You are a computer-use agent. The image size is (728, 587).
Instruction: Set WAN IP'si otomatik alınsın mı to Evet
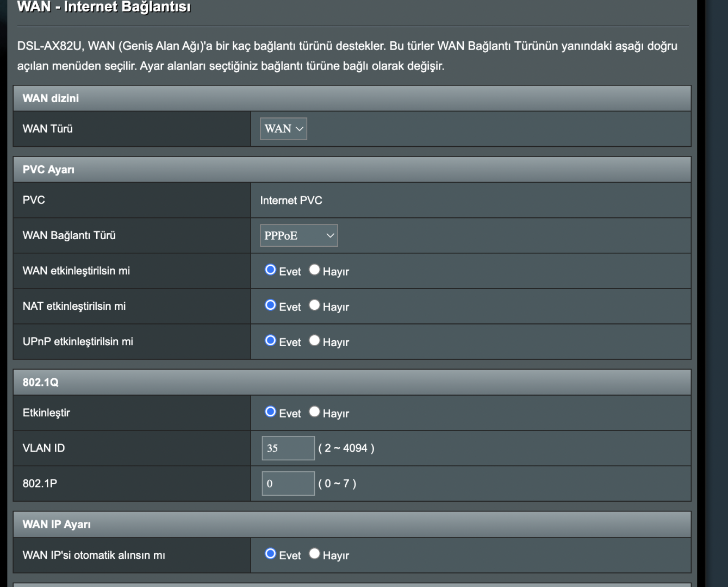point(270,554)
